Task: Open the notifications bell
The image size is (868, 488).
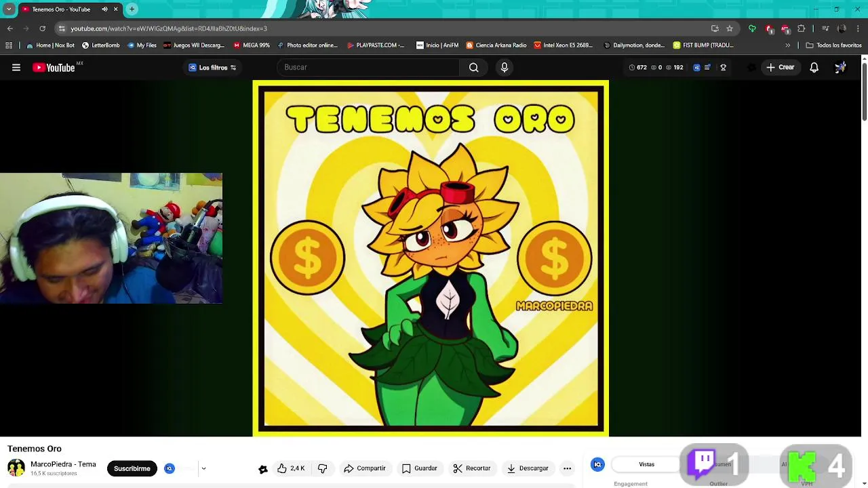Action: coord(814,67)
